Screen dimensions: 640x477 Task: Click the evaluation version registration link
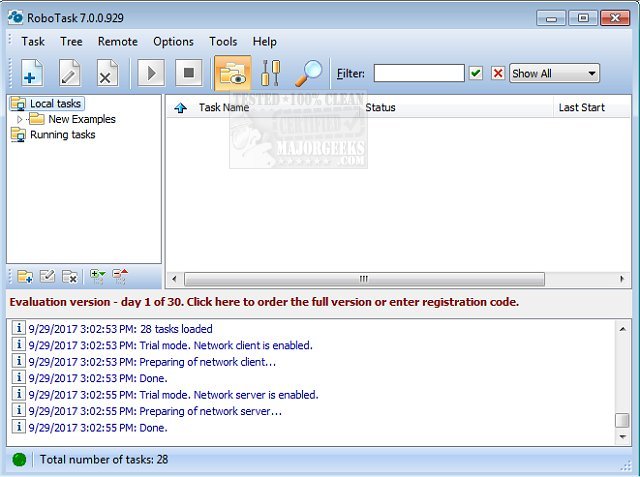(x=265, y=301)
